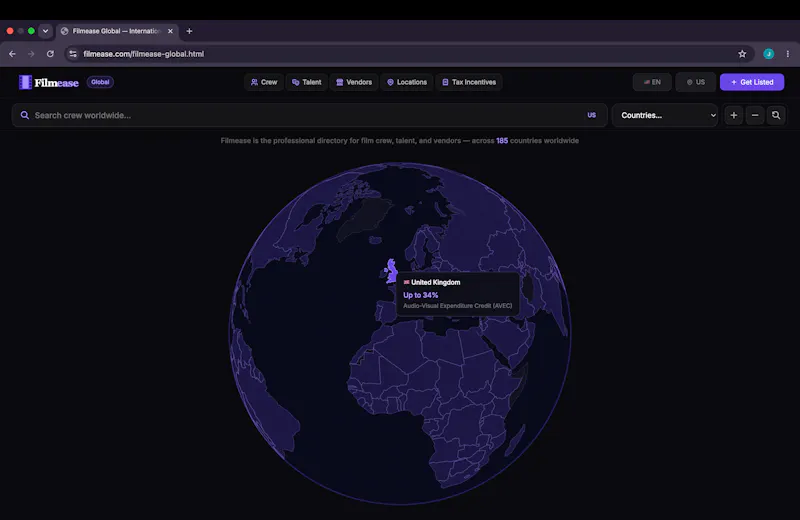This screenshot has height=520, width=800.
Task: Click the globe search magnifier button
Action: [776, 115]
